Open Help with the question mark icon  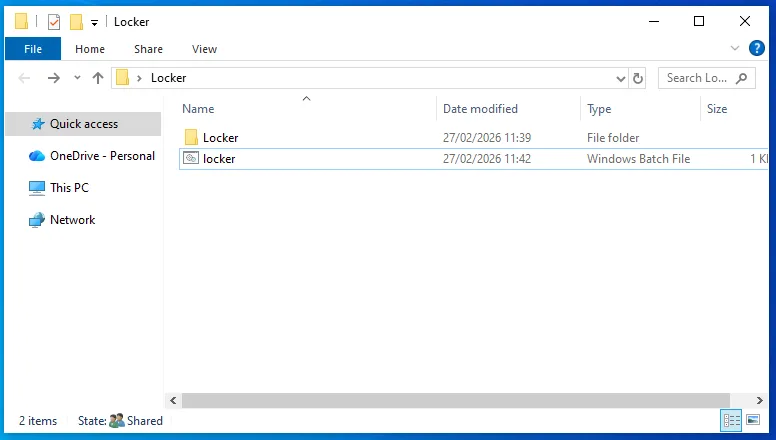[757, 48]
